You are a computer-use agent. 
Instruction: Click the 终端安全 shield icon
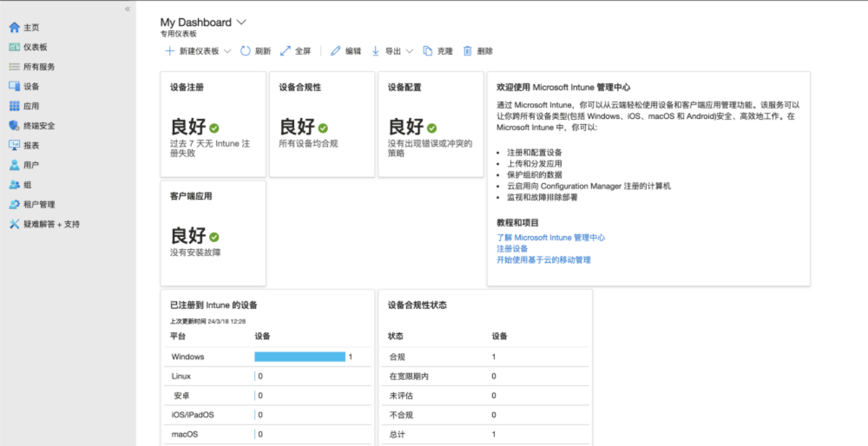point(14,126)
